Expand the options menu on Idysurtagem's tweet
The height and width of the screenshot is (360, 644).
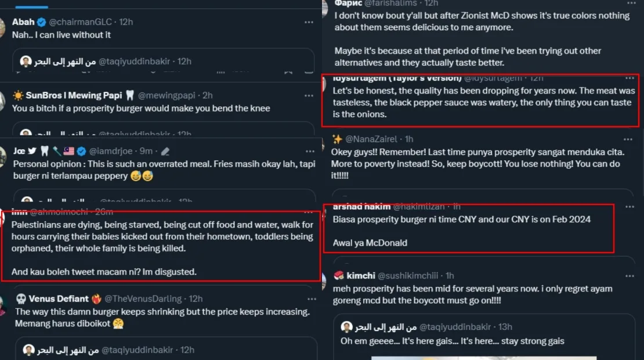click(x=628, y=78)
